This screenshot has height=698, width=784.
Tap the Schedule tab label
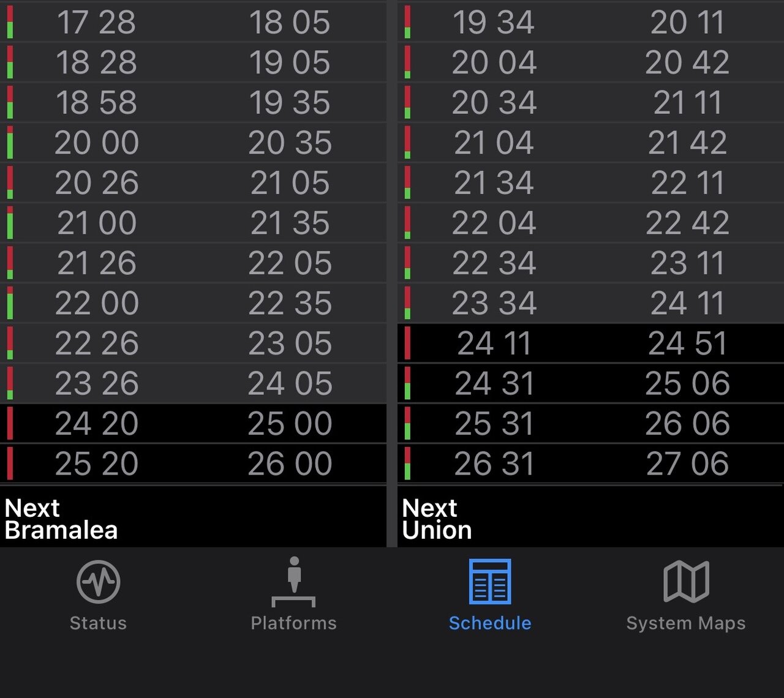point(490,623)
